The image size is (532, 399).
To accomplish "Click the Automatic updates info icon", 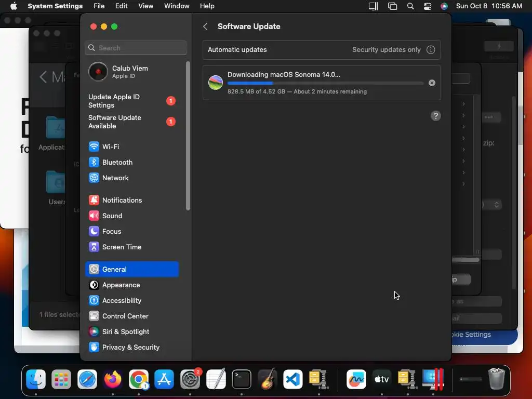I will [431, 49].
